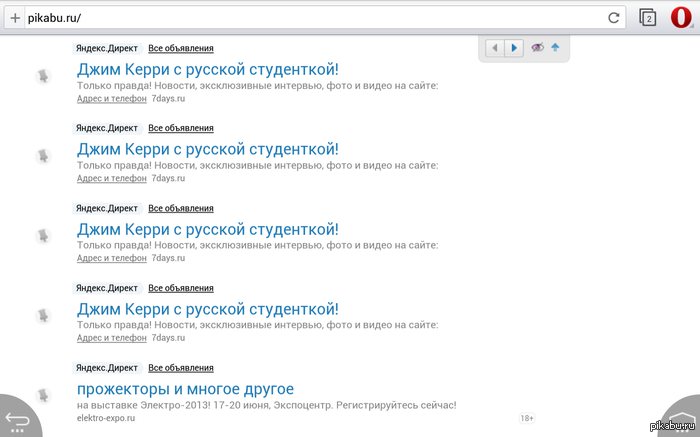Reload the page with the refresh icon
The height and width of the screenshot is (437, 700).
pos(614,18)
